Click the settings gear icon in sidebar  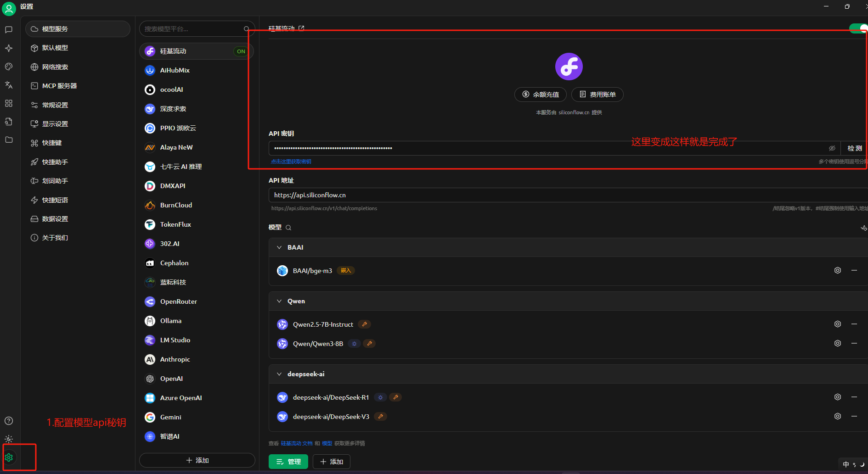[9, 457]
